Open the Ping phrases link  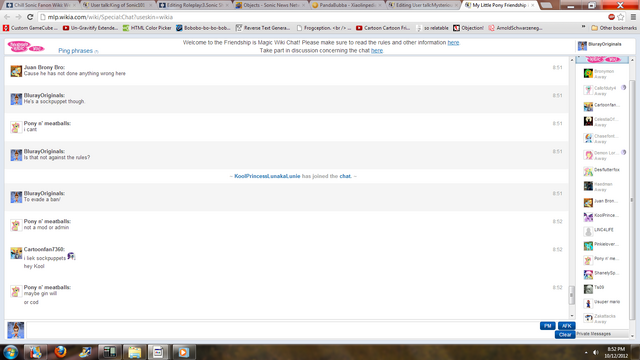(76, 51)
